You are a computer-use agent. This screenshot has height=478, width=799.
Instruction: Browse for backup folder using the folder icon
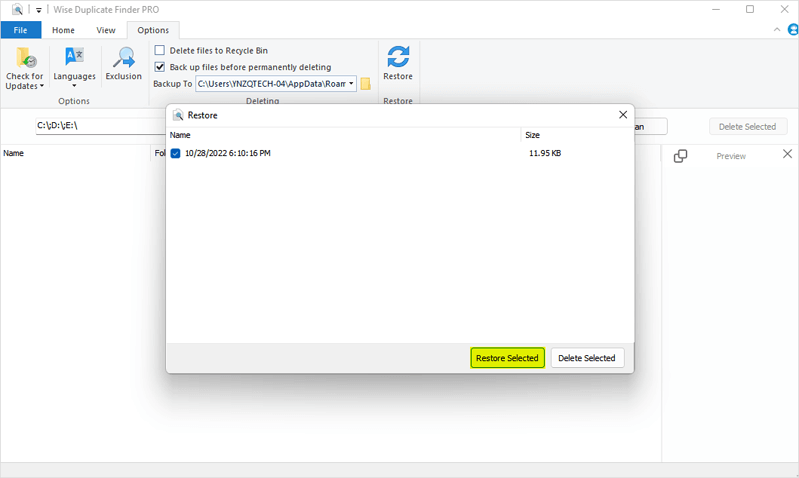tap(365, 84)
